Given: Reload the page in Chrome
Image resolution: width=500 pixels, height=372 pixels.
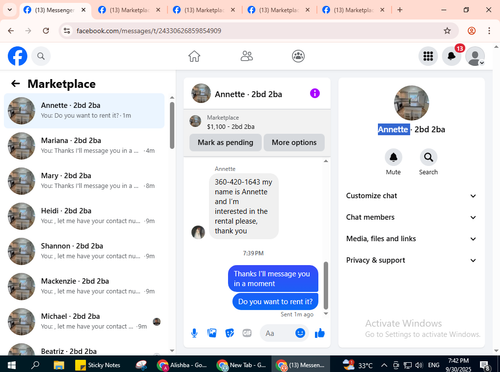Looking at the screenshot, I should point(46,31).
